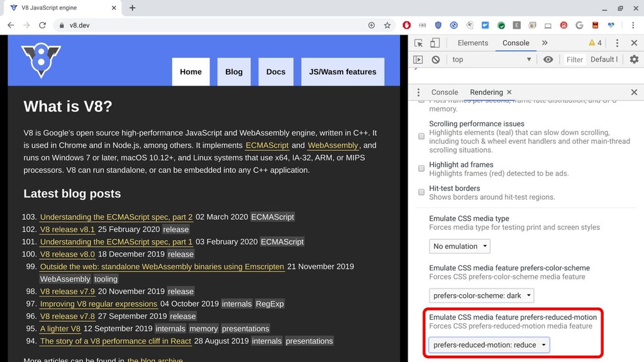The width and height of the screenshot is (644, 362).
Task: Open the 'V8 release v7.8' post
Action: pyautogui.click(x=67, y=316)
